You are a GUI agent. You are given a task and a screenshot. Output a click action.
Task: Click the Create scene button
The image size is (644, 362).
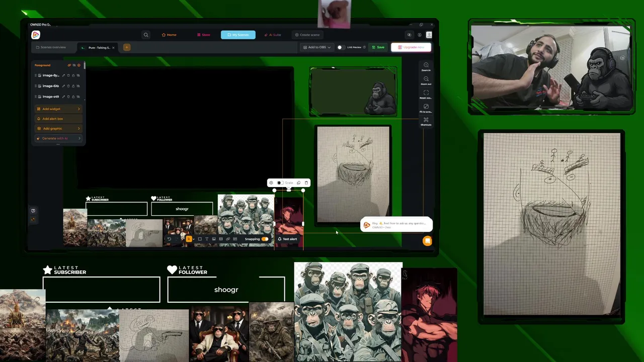tap(307, 35)
